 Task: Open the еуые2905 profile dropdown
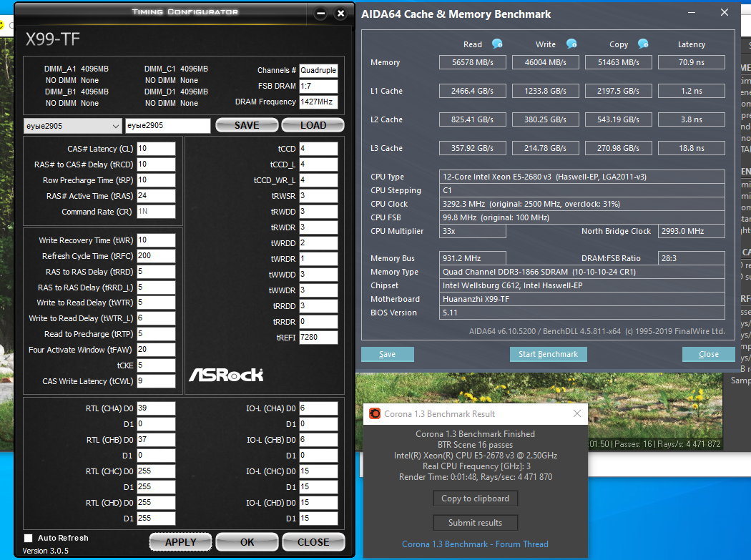click(x=72, y=126)
